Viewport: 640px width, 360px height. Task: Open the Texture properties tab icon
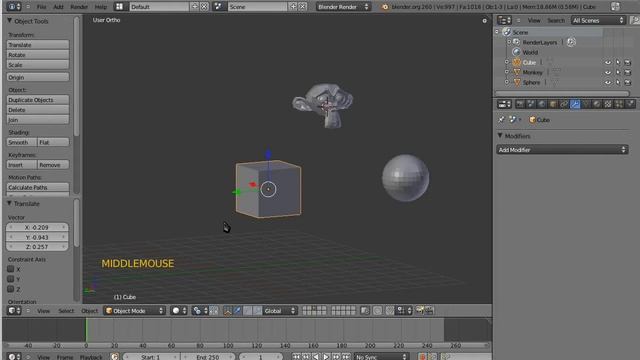[608, 104]
